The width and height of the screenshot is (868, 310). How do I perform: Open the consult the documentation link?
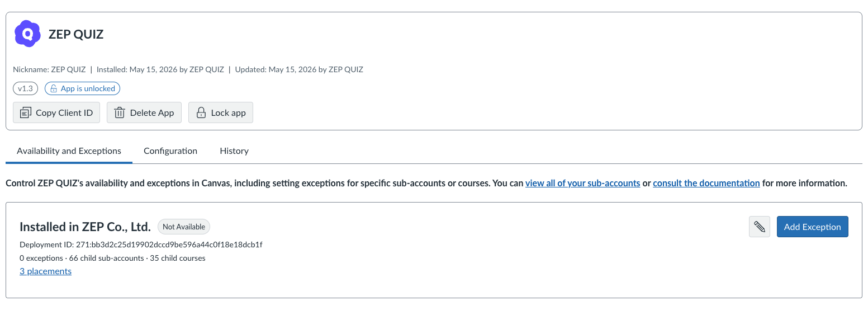click(706, 183)
